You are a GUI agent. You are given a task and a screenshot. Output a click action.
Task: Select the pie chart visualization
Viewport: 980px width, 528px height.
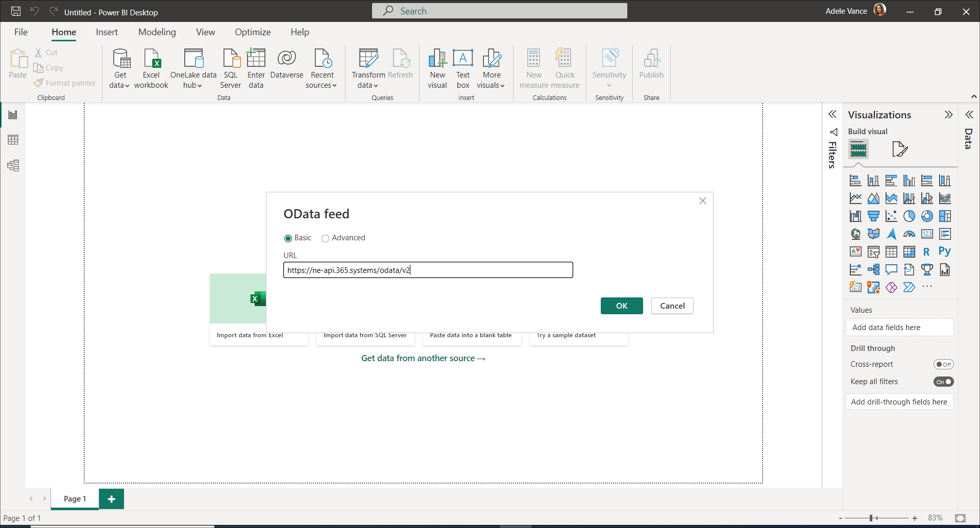[x=909, y=216]
